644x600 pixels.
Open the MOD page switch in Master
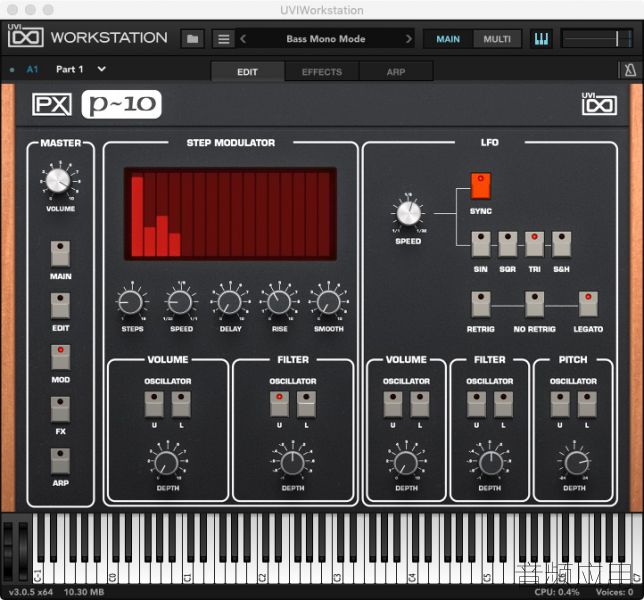click(x=60, y=357)
